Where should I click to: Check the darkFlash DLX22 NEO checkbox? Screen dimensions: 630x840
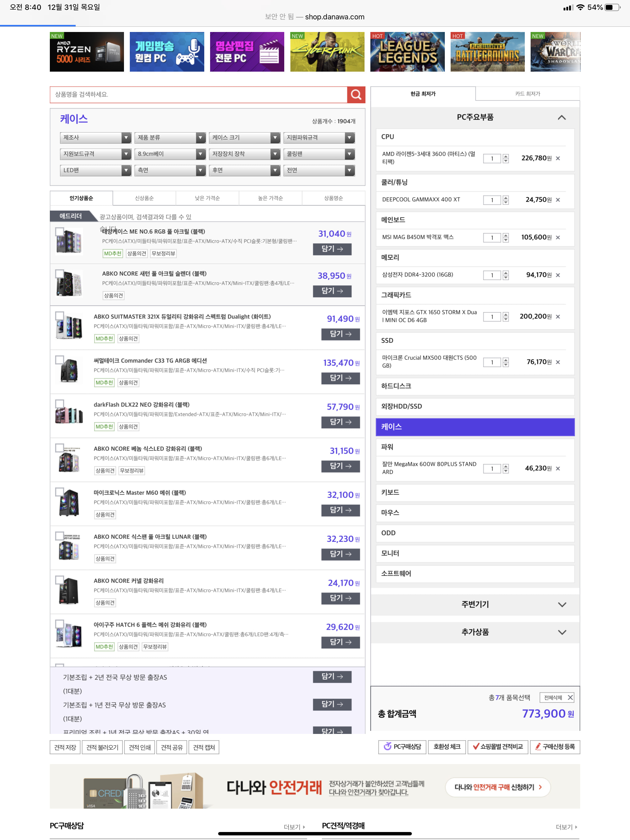click(59, 404)
